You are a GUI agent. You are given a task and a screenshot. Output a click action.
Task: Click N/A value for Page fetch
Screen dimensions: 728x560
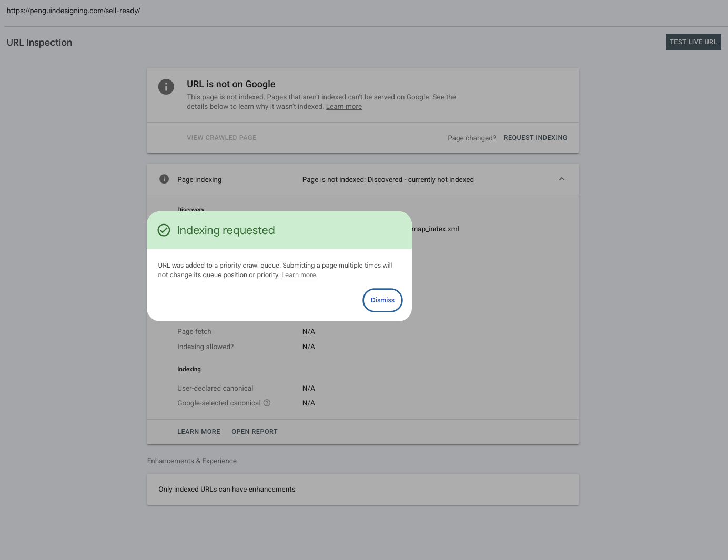pyautogui.click(x=309, y=332)
